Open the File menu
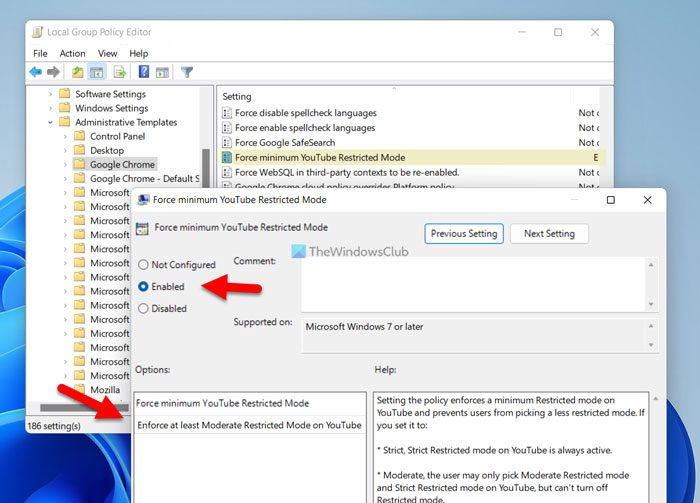The height and width of the screenshot is (503, 700). [x=40, y=54]
